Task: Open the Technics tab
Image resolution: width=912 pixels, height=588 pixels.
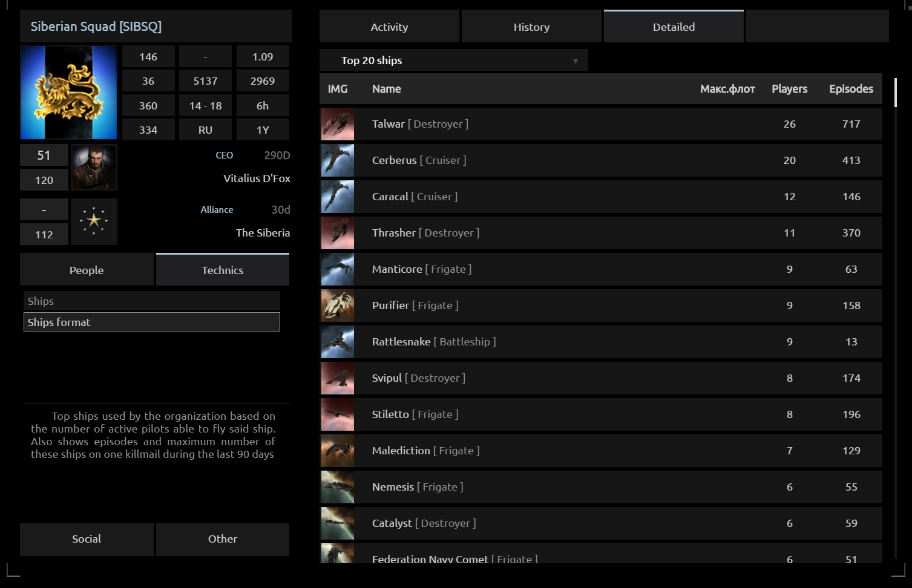Action: [223, 270]
